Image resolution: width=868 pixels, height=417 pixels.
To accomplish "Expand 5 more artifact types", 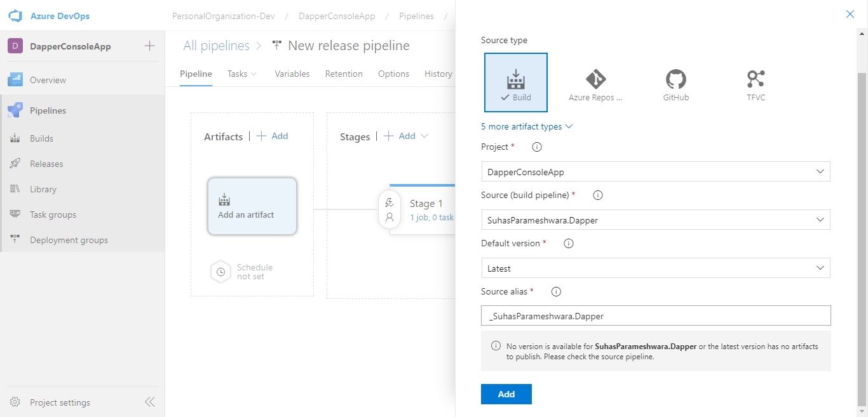I will (527, 126).
